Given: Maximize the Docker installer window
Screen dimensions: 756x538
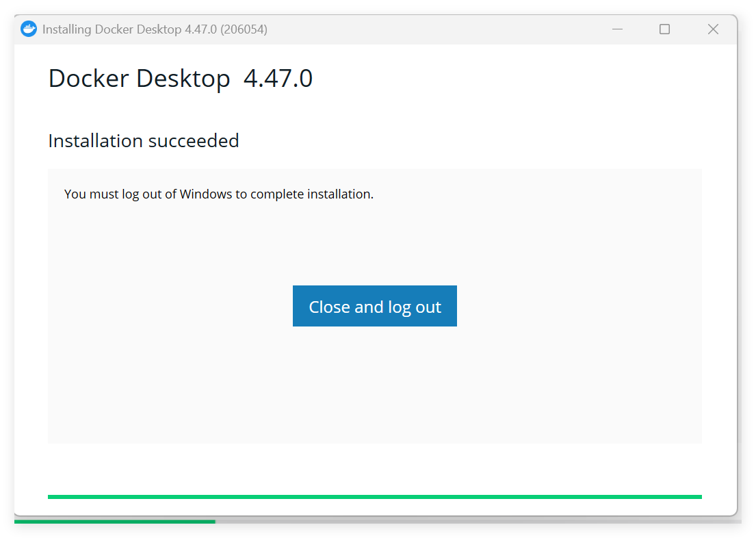Looking at the screenshot, I should tap(664, 29).
